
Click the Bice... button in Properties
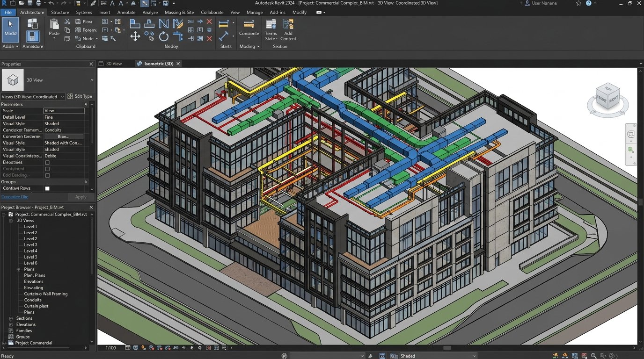[x=64, y=136]
